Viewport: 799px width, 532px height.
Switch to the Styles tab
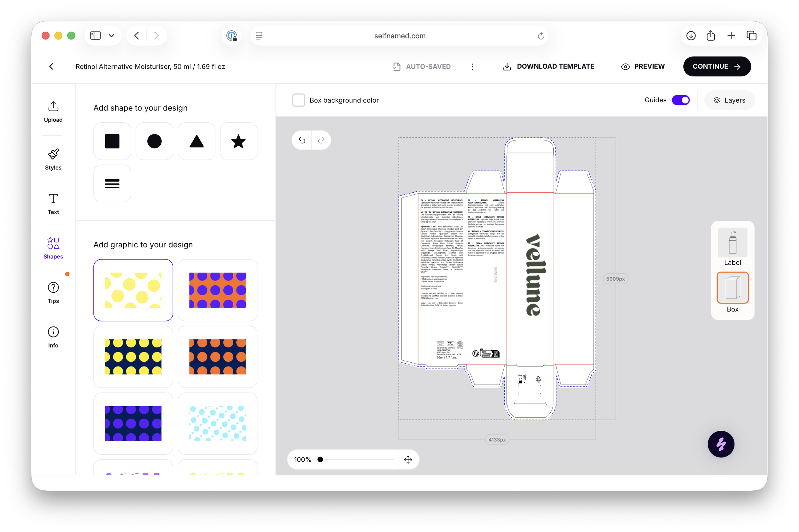point(53,159)
